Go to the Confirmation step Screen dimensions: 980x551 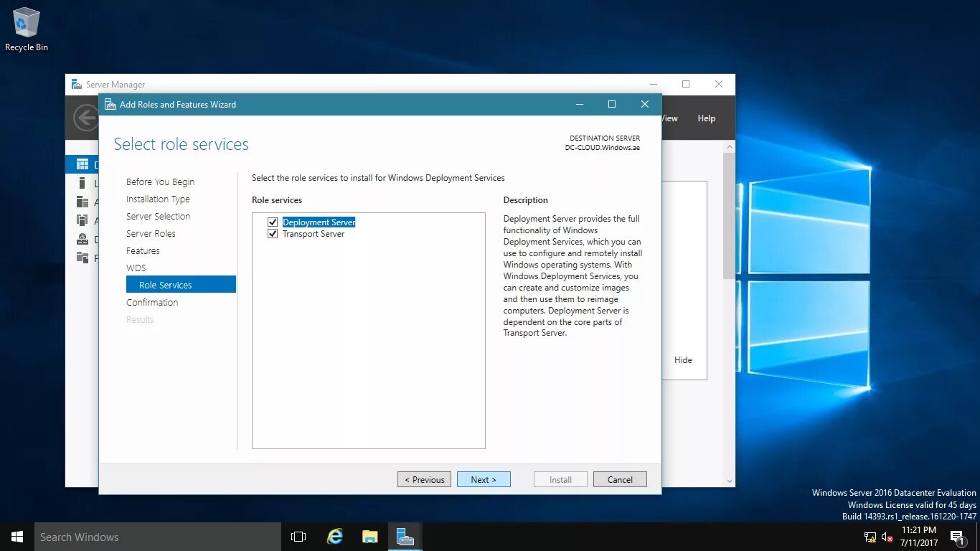click(x=152, y=303)
